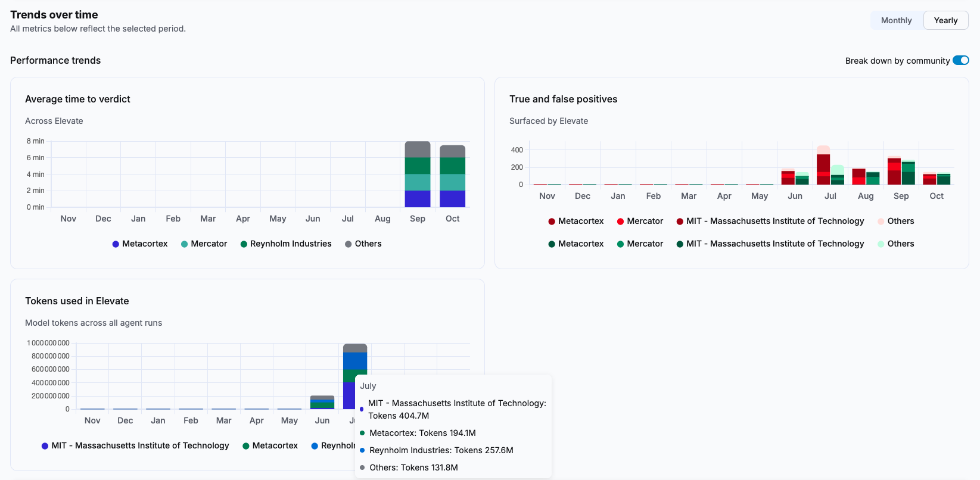Click the blue Metacortex segment of Sep verdict bar

click(418, 199)
